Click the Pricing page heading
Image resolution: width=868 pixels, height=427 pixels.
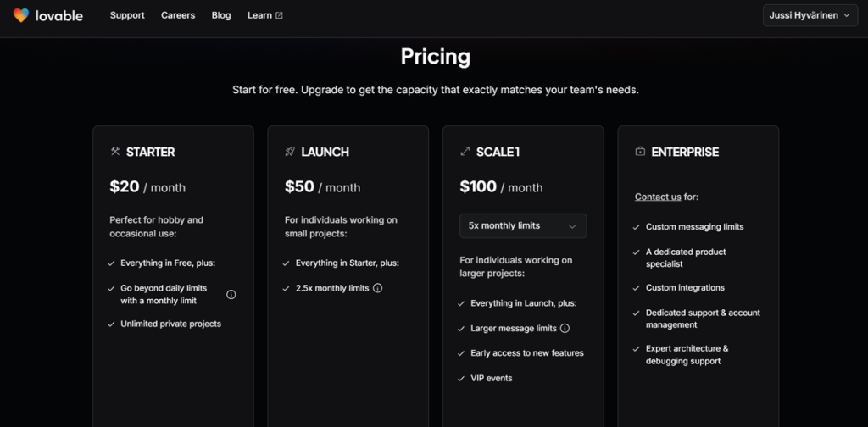coord(435,57)
